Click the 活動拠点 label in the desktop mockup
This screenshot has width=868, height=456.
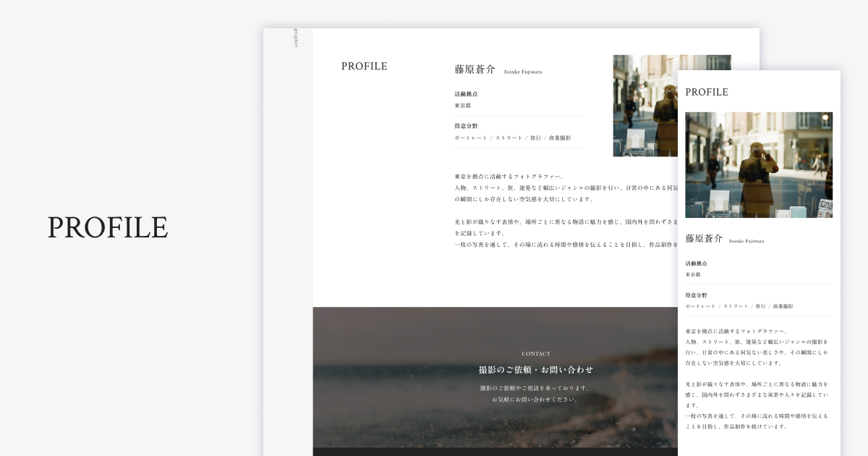466,94
